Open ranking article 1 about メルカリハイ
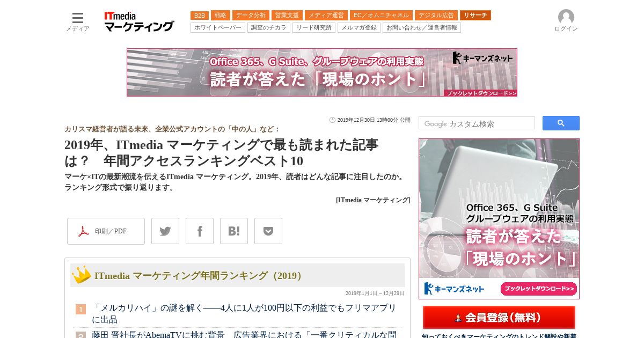 click(244, 314)
